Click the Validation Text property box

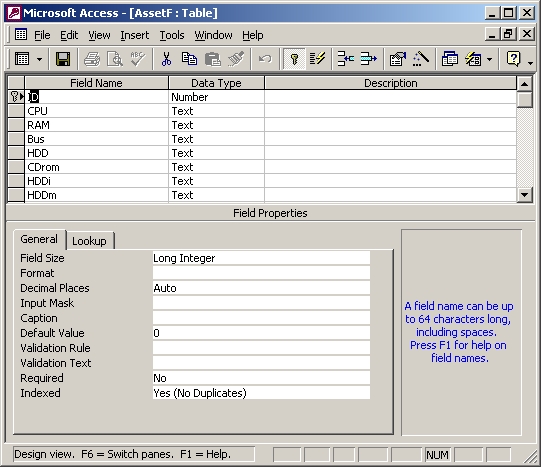tap(261, 363)
